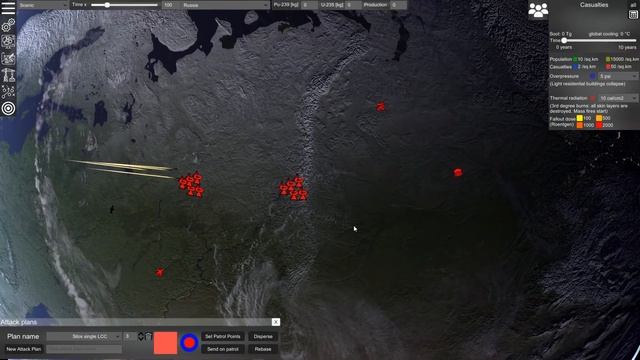Image resolution: width=640 pixels, height=360 pixels.
Task: Click the large red plan color swatch
Action: [x=165, y=343]
